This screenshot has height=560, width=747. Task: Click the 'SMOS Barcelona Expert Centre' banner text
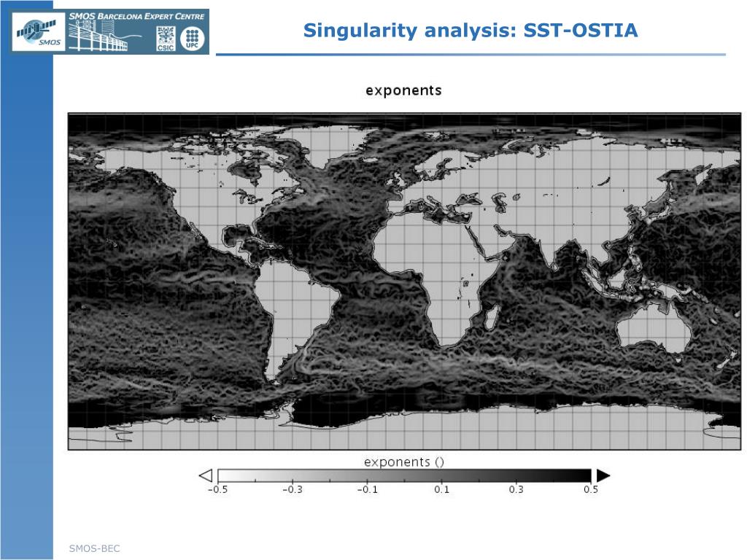136,16
